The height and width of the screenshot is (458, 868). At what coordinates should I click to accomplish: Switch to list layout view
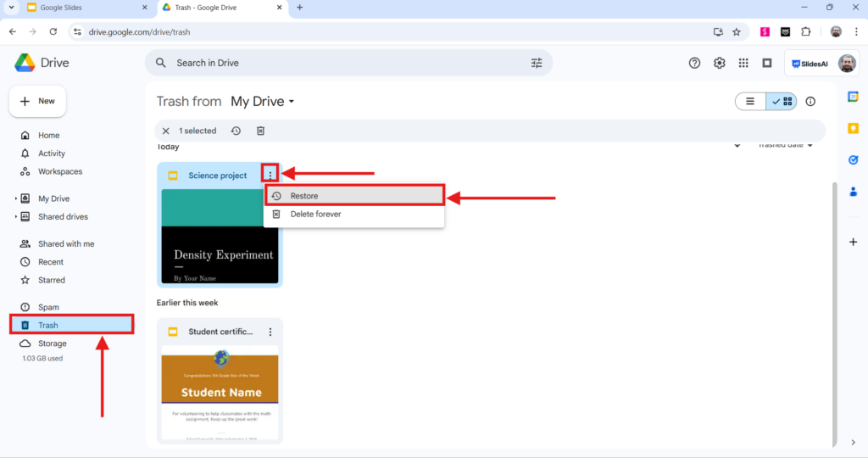pos(750,102)
